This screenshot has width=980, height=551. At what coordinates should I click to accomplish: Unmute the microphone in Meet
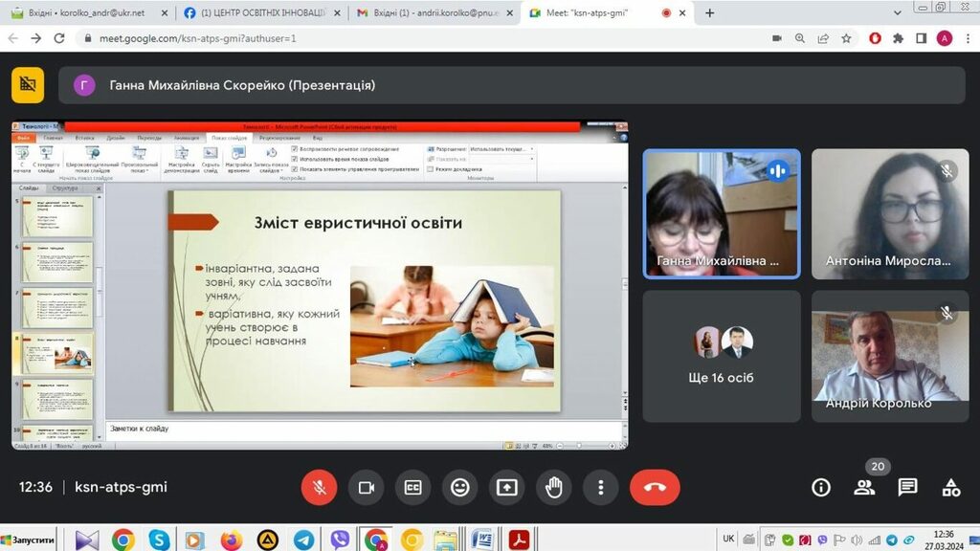(319, 487)
